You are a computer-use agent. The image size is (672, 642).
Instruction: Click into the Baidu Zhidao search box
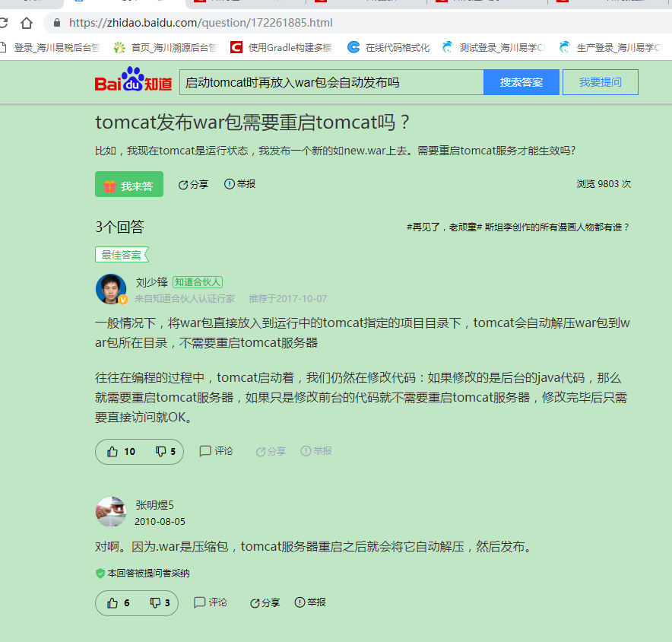[x=331, y=82]
